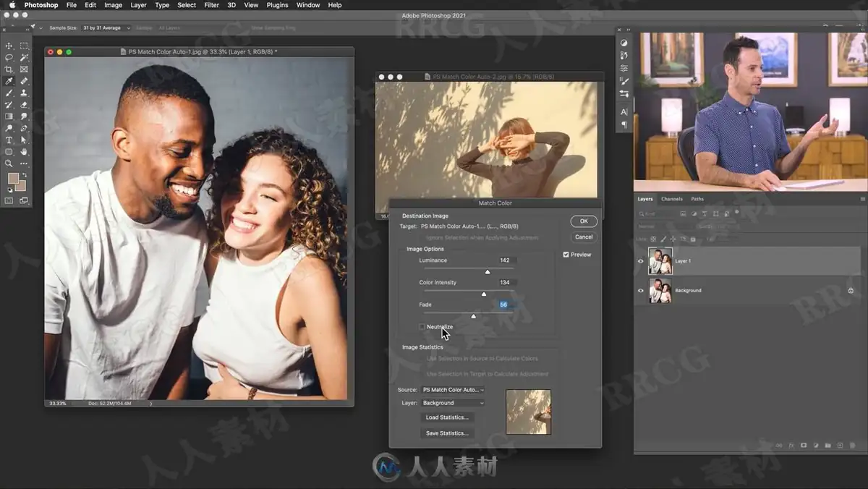The image size is (868, 489).
Task: Enable the Neutralize checkbox
Action: (422, 327)
